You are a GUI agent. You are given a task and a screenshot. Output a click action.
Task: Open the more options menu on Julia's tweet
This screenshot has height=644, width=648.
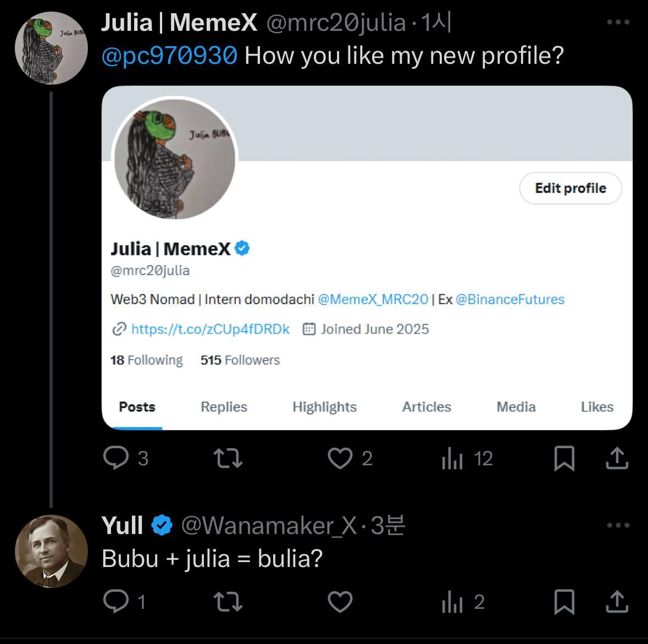click(618, 22)
